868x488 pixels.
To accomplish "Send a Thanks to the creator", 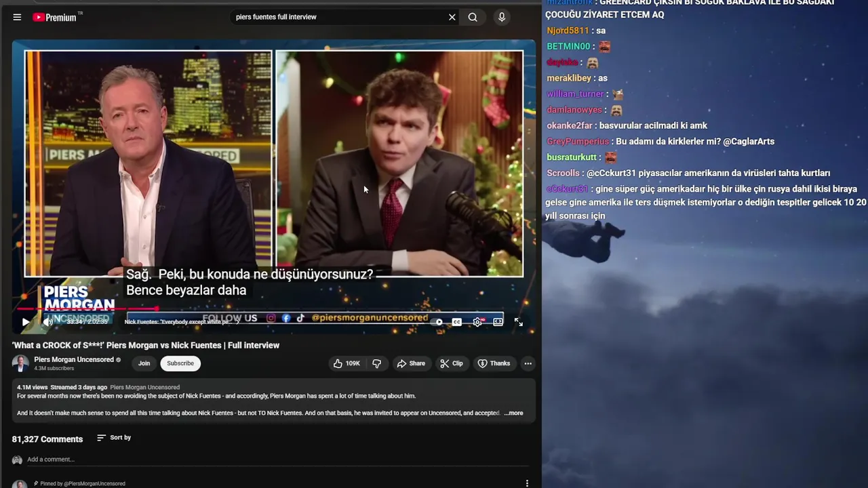I will coord(494,363).
